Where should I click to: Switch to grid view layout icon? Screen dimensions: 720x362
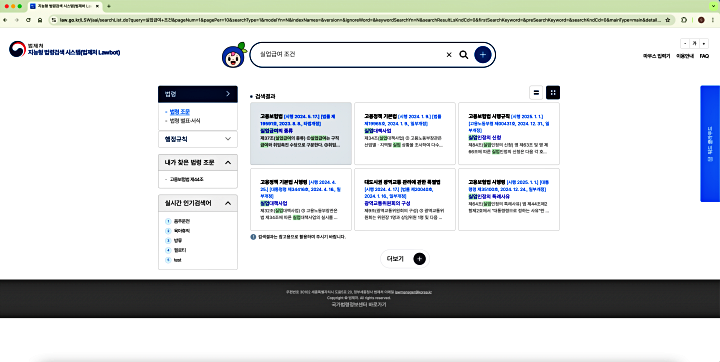click(x=553, y=92)
